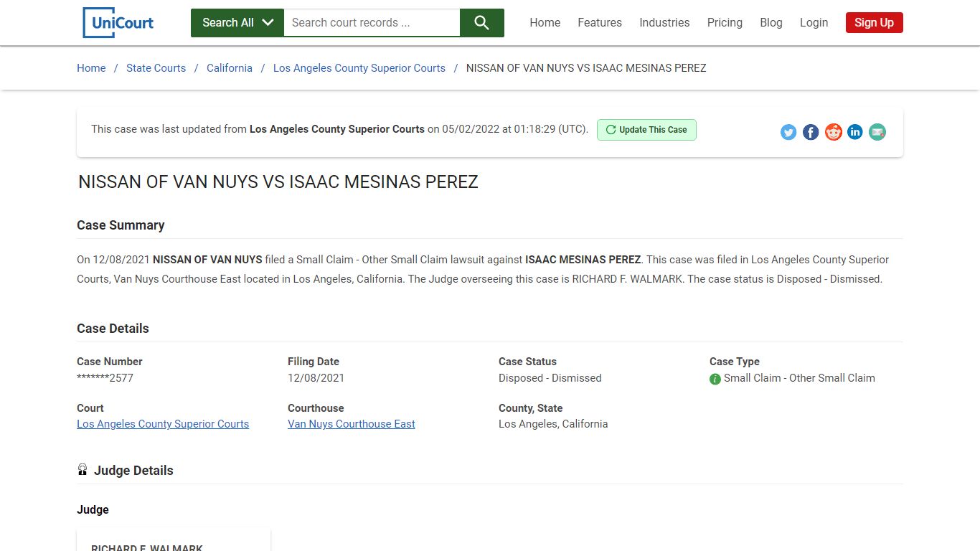Open the Blog page
The image size is (980, 551).
tap(771, 23)
